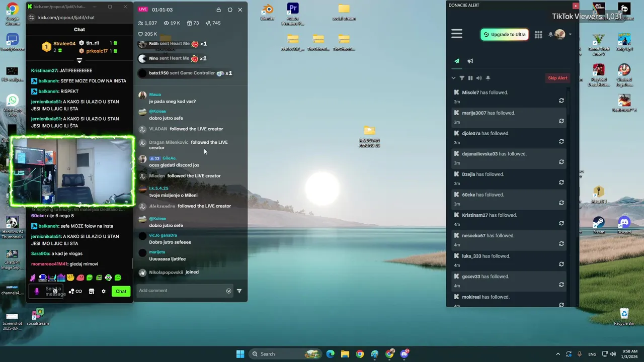Open the emoji face in Kick message box

[55, 291]
